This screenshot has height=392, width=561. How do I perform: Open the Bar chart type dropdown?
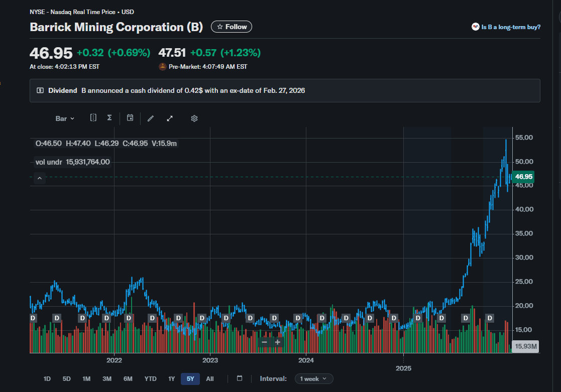[65, 118]
